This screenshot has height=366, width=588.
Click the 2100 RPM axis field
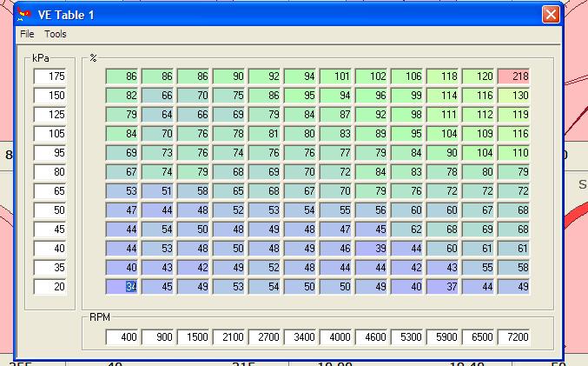tap(228, 336)
